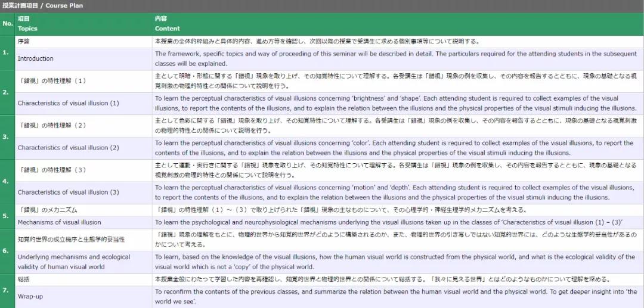Select the '「錯視」の特性理解（3）' topic cell
The image size is (644, 308).
[x=83, y=170]
